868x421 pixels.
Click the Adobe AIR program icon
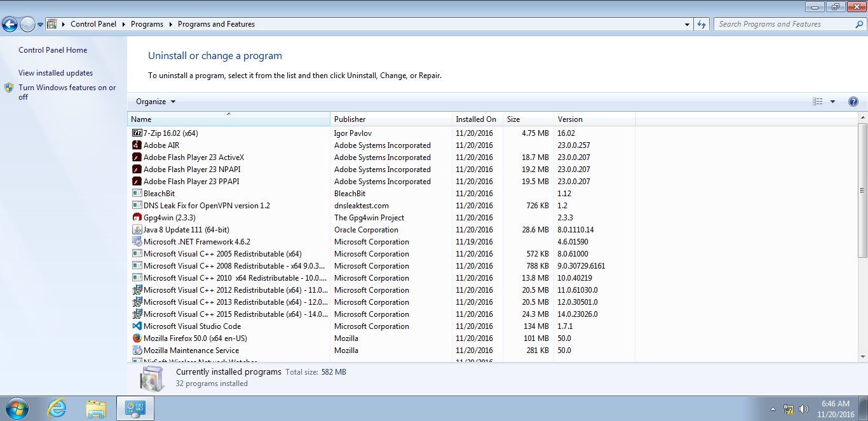point(137,145)
